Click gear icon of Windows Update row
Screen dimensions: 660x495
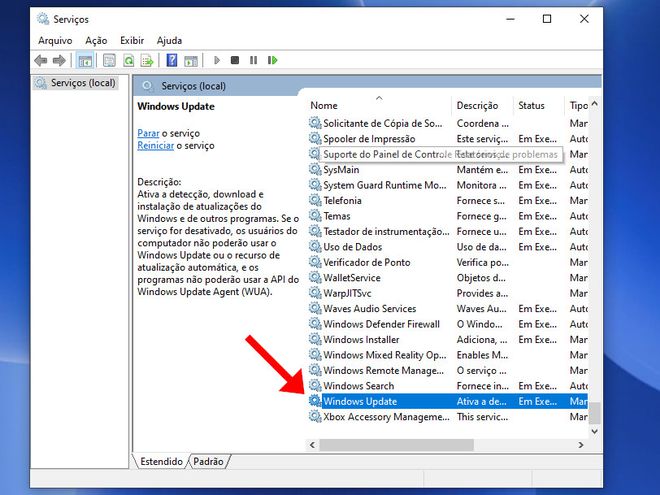pos(315,401)
